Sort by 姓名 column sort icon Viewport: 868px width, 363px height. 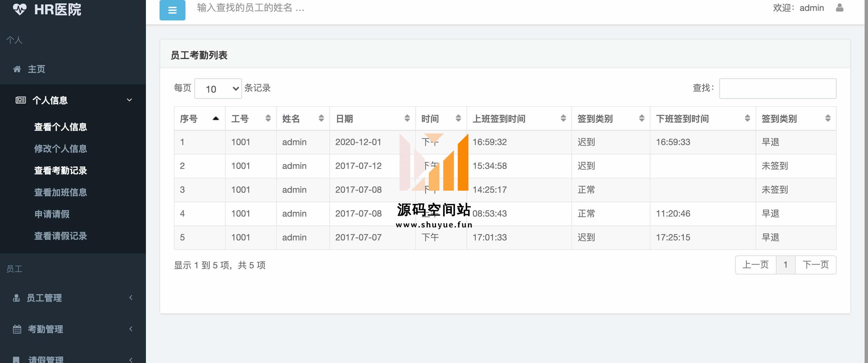pyautogui.click(x=321, y=119)
